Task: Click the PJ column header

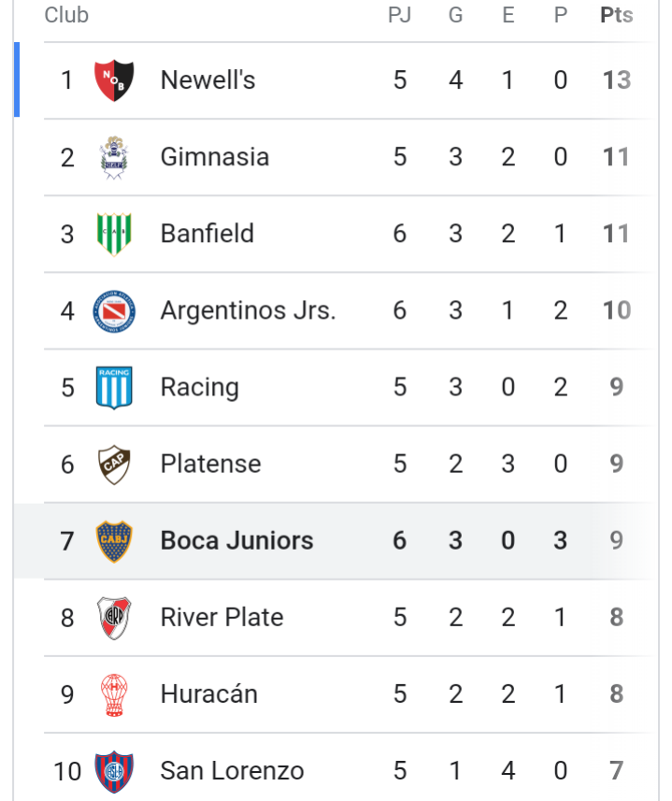Action: [x=399, y=15]
